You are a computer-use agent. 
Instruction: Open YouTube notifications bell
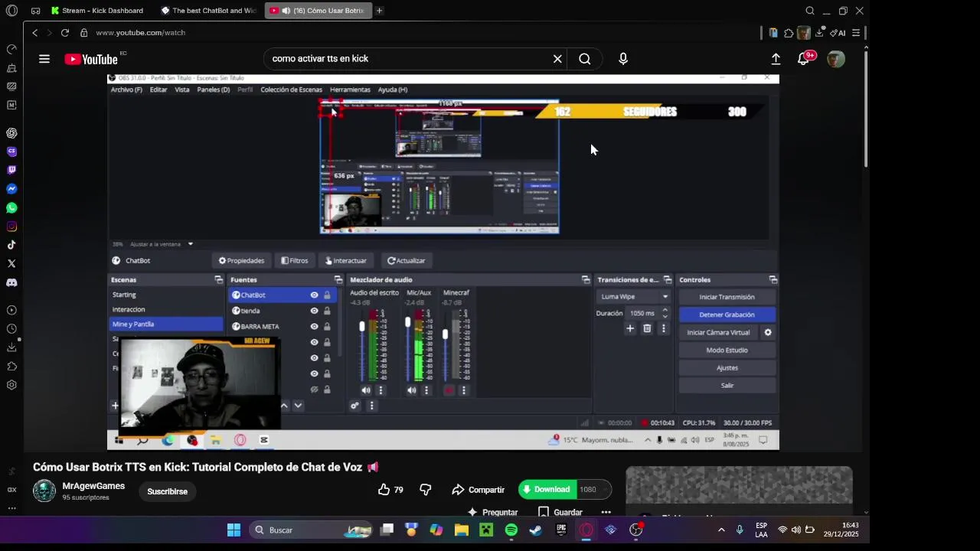[803, 59]
